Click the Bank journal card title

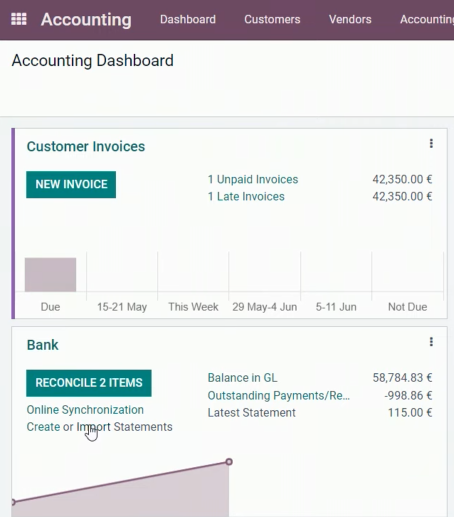(x=42, y=345)
